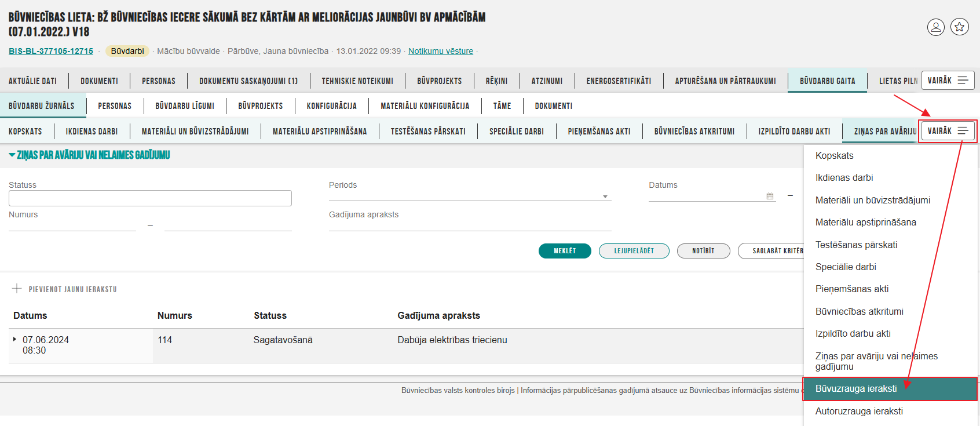Open the lower Vairāk journal menu
Image resolution: width=980 pixels, height=426 pixels.
pos(948,131)
